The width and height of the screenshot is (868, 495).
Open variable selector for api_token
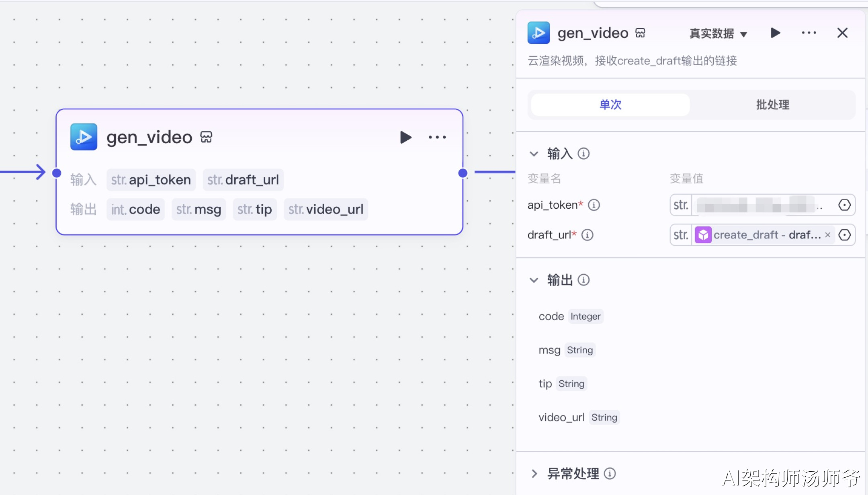(844, 205)
